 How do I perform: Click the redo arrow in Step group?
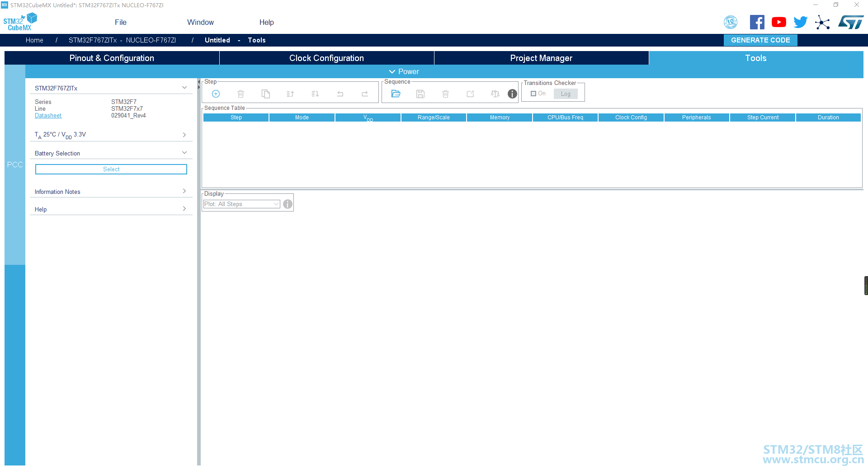tap(365, 94)
